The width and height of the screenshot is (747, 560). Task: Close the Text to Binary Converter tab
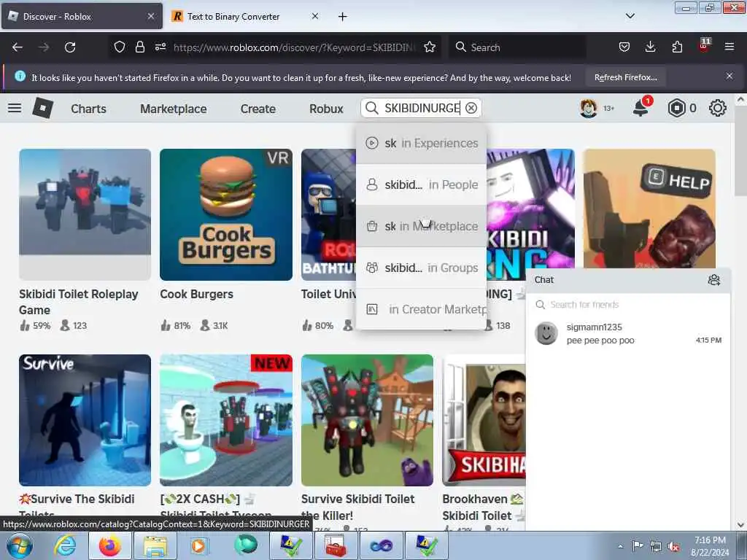pyautogui.click(x=315, y=16)
